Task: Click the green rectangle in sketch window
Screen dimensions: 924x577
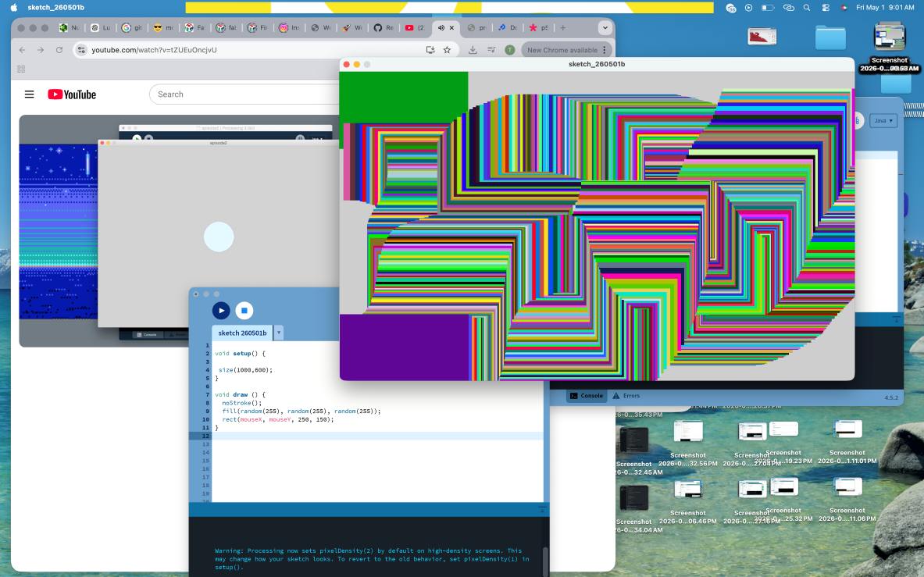Action: (404, 98)
